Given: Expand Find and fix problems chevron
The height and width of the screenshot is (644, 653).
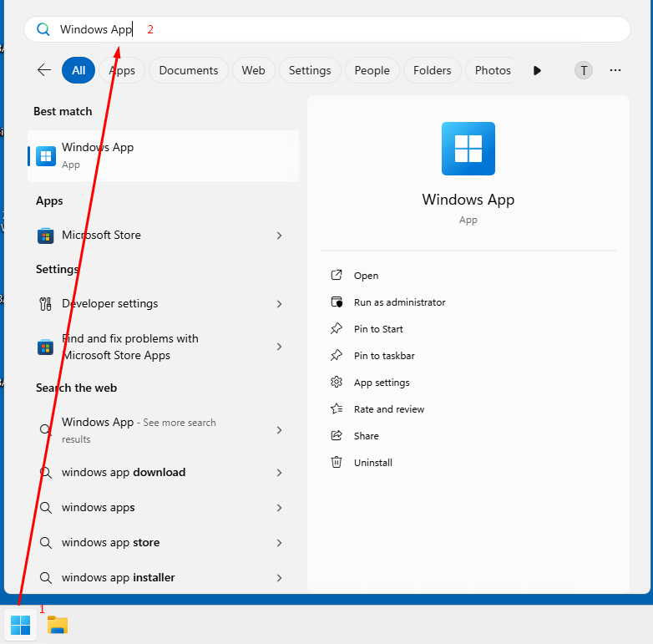Looking at the screenshot, I should click(280, 347).
